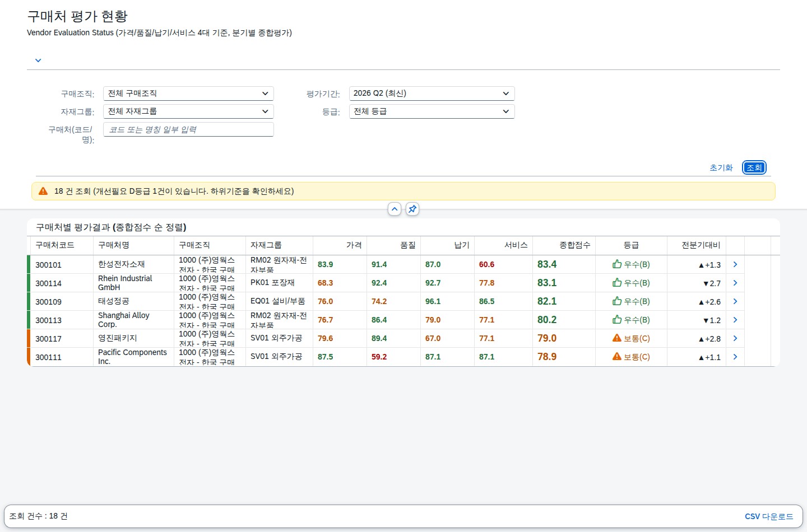Click material group PK01 포장재
This screenshot has width=807, height=532.
[x=272, y=283]
